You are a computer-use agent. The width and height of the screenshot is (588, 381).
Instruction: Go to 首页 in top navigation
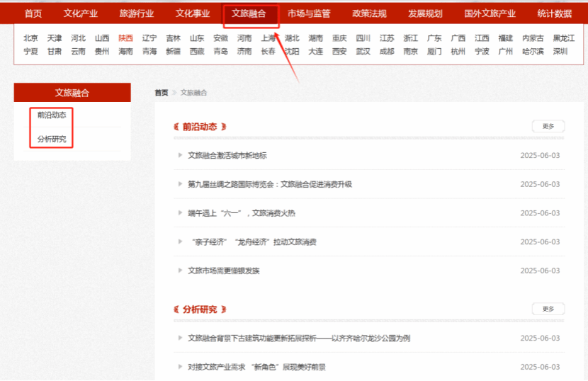click(33, 13)
